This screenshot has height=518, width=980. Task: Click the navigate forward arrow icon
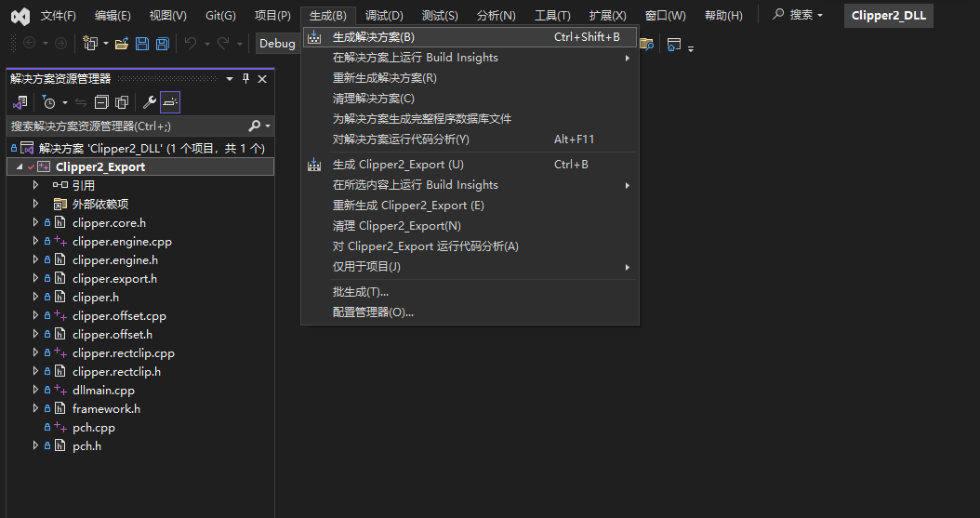(x=60, y=43)
